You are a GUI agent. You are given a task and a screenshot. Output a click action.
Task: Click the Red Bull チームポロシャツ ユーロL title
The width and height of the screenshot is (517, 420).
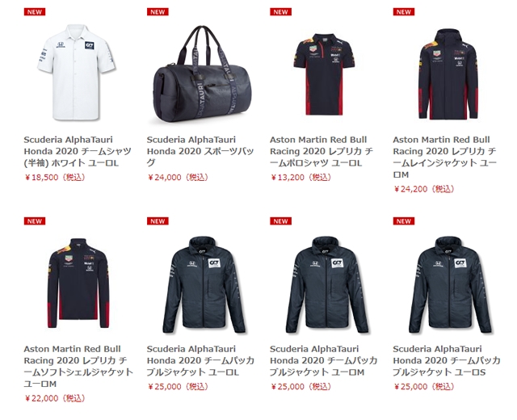[322, 151]
